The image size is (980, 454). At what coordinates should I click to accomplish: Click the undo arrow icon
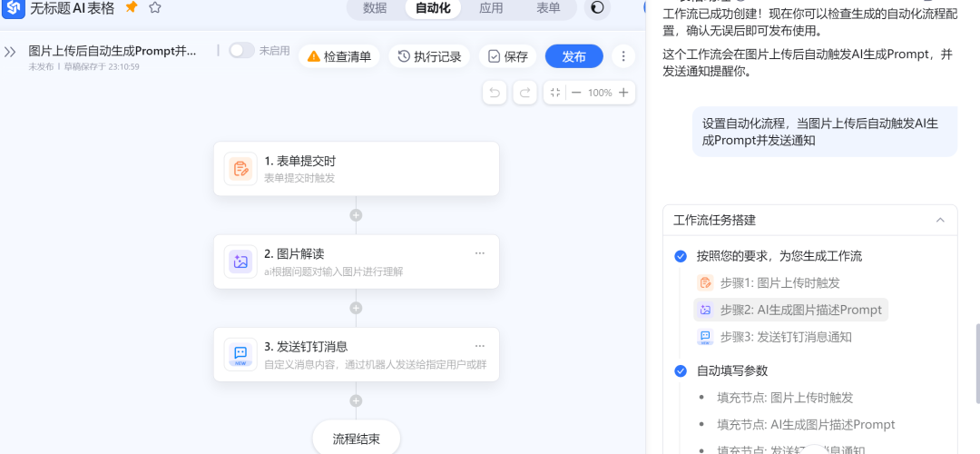click(495, 93)
